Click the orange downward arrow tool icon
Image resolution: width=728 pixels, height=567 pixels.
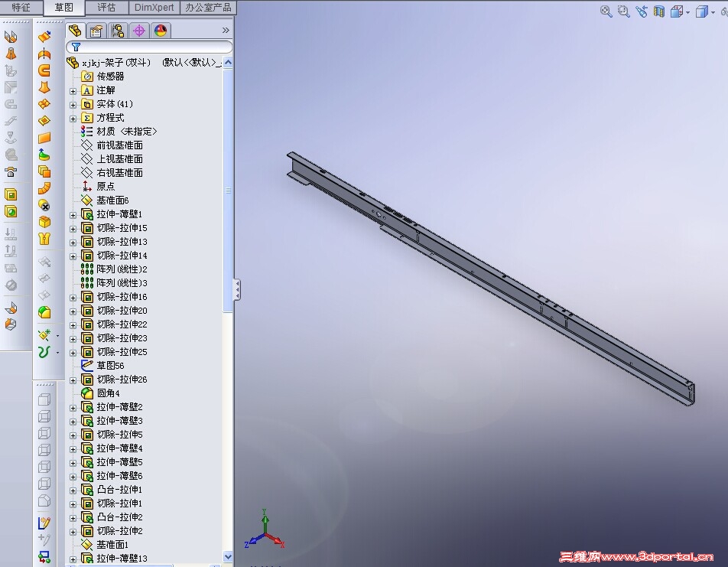(x=44, y=87)
